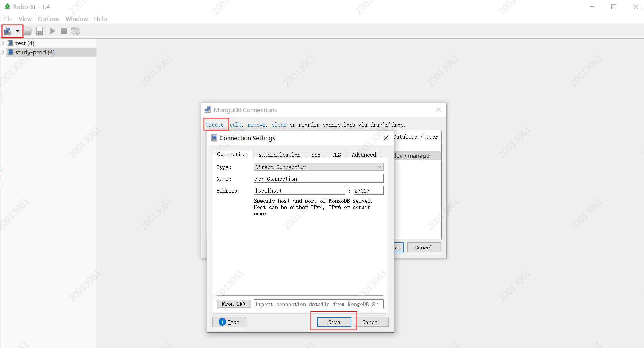Click the Execute play toolbar icon
The width and height of the screenshot is (644, 348).
pyautogui.click(x=52, y=31)
